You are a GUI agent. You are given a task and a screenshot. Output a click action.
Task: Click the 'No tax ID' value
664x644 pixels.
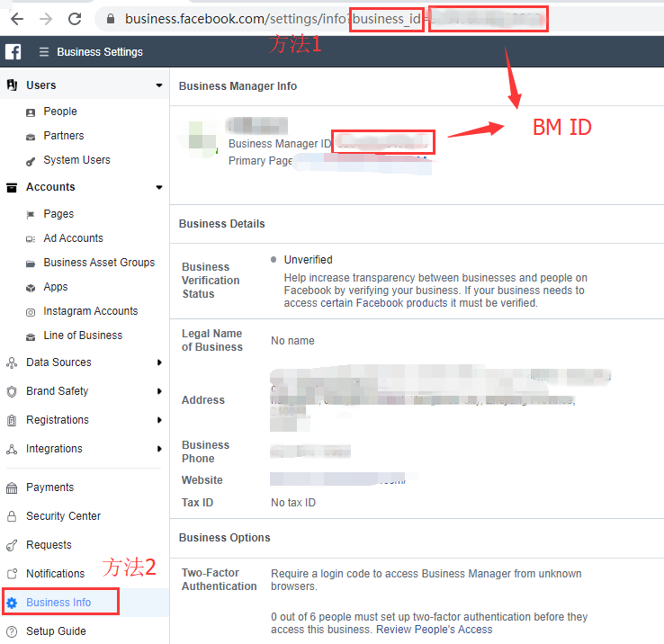293,503
